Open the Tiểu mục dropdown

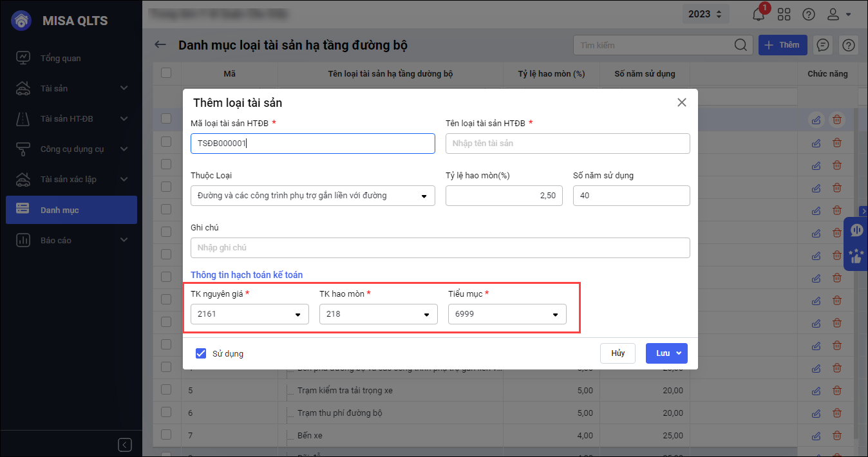pos(507,314)
